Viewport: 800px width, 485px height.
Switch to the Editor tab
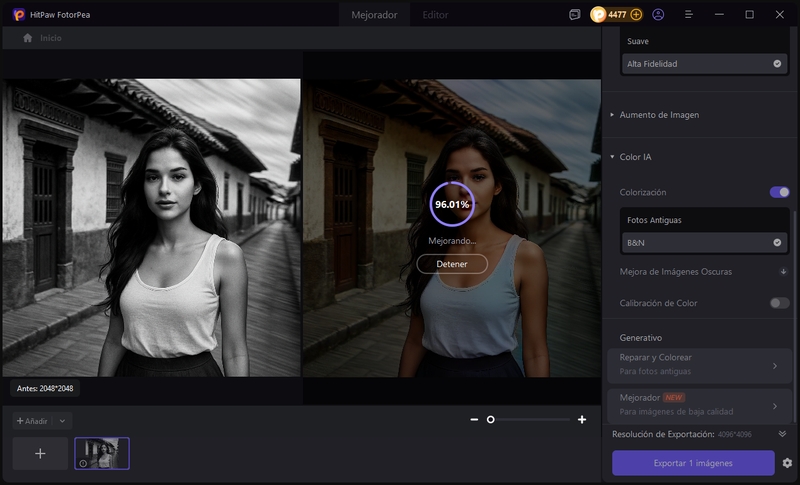(435, 15)
